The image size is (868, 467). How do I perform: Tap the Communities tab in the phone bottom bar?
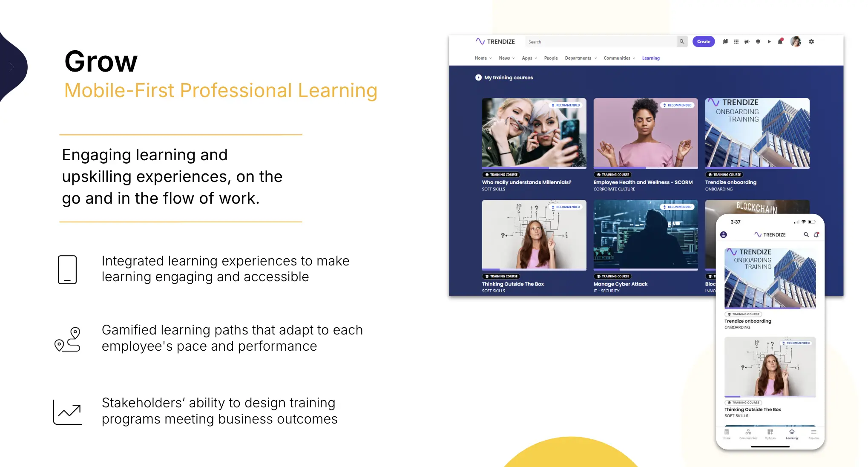pos(748,434)
